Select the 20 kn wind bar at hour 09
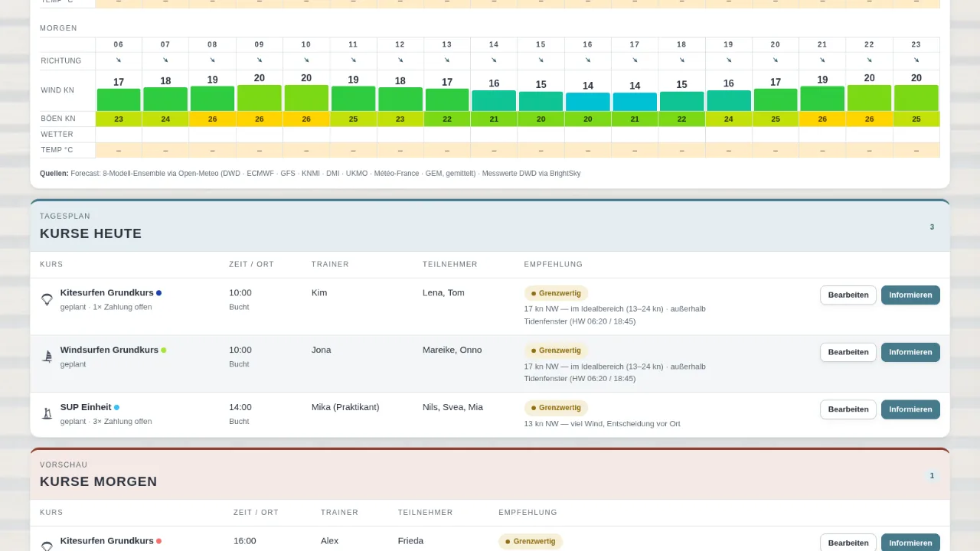Image resolution: width=980 pixels, height=551 pixels. (x=260, y=98)
